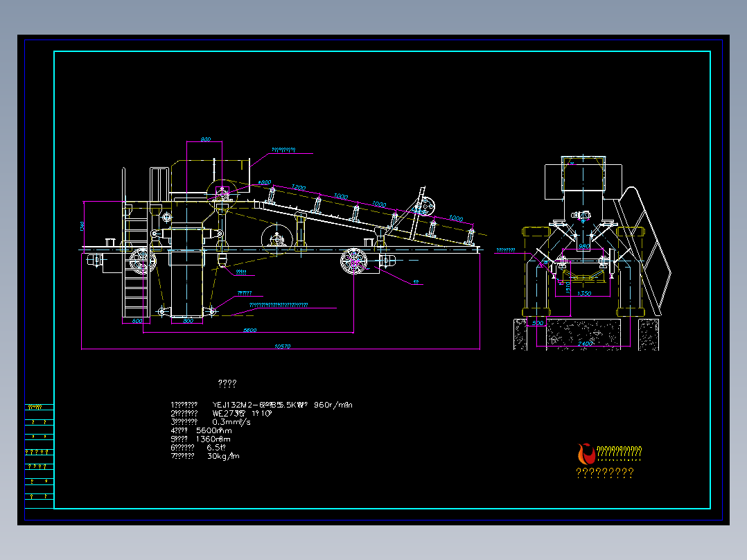Select the 1200 dimension on the incline
The width and height of the screenshot is (747, 560).
298,188
